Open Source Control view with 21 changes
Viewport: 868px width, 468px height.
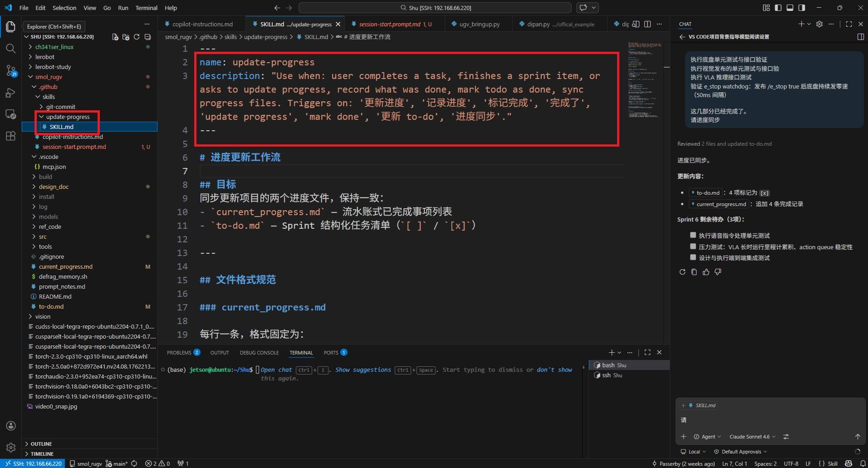[x=11, y=70]
